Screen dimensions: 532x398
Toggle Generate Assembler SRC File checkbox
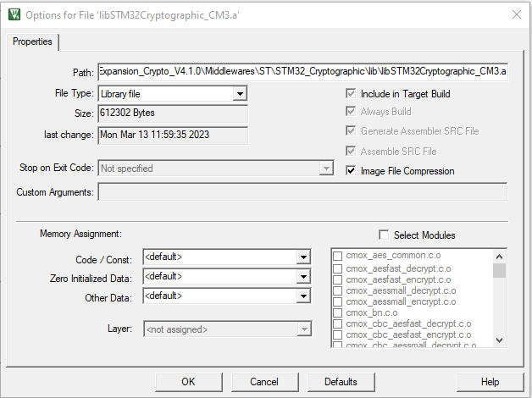pyautogui.click(x=351, y=131)
